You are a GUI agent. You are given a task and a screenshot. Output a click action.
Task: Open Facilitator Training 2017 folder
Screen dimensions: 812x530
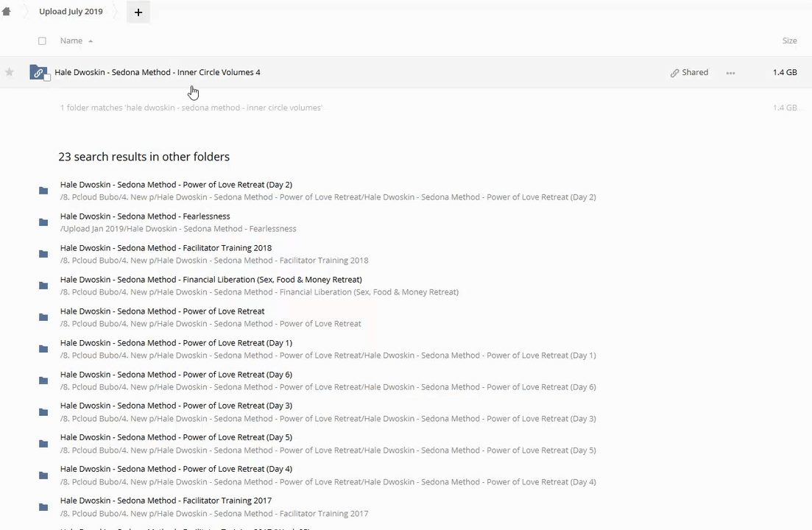coord(166,501)
